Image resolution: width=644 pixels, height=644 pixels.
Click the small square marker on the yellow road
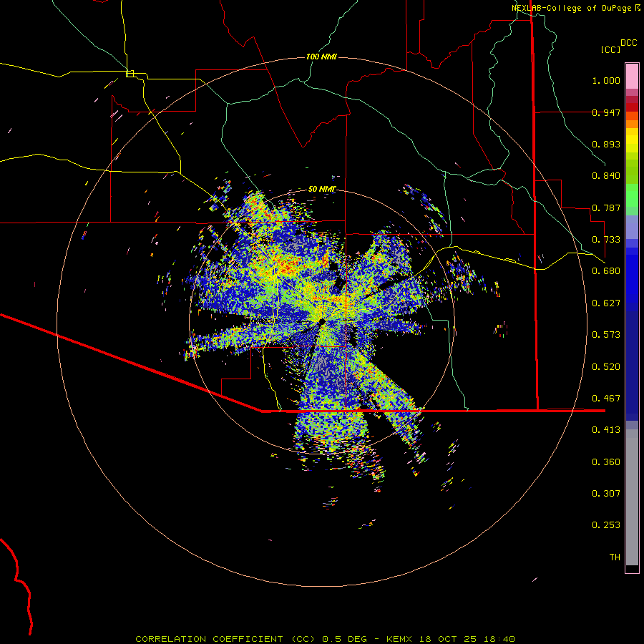130,74
